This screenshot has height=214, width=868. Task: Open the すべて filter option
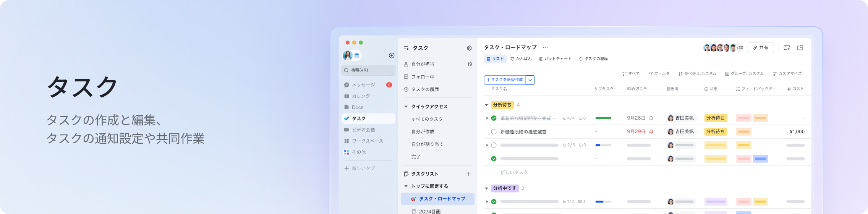pos(631,74)
